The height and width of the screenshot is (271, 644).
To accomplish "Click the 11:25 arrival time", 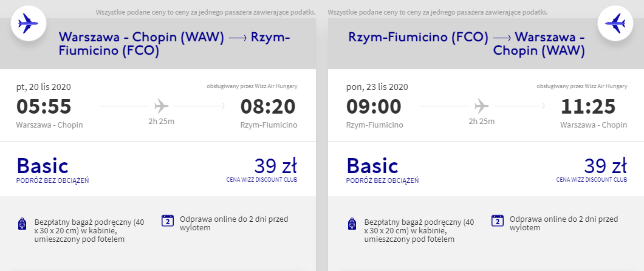I will coord(588,106).
